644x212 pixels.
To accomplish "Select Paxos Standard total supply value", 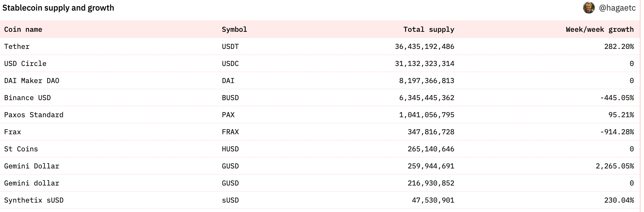I will click(x=426, y=115).
